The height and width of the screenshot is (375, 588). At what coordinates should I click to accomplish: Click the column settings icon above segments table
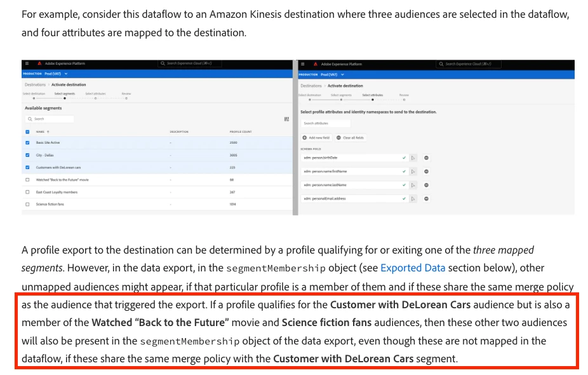(286, 119)
